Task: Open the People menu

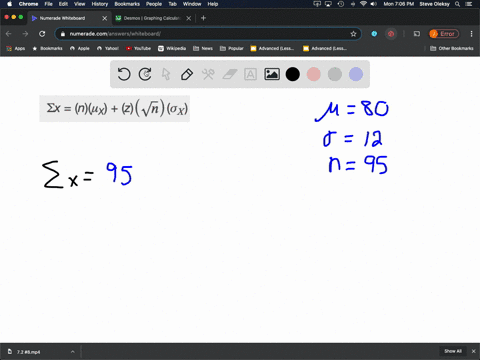Action: pos(154,4)
